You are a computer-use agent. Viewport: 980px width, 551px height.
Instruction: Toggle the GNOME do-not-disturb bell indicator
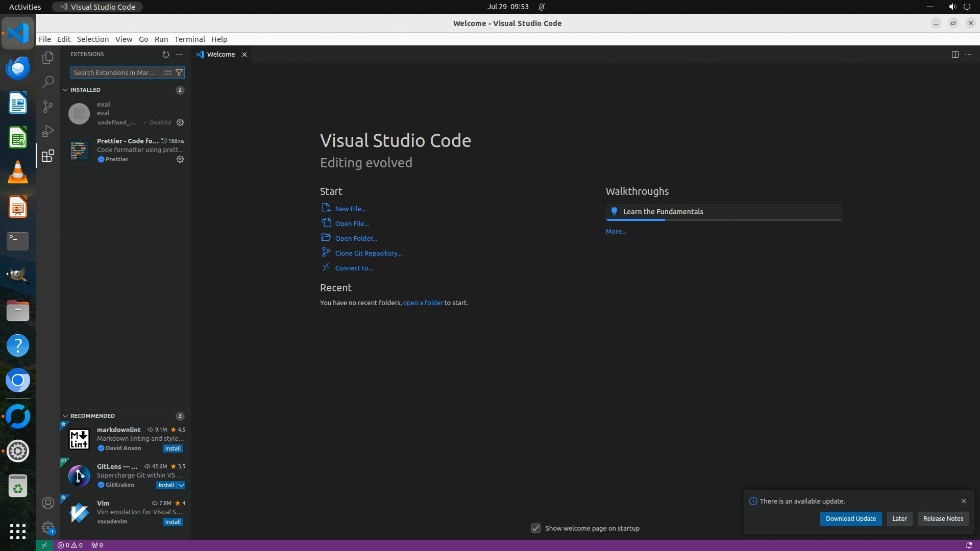tap(542, 7)
